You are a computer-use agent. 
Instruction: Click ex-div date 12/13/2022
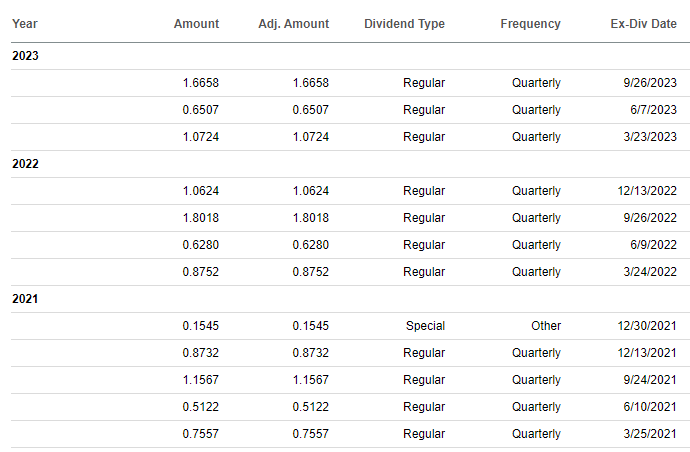click(647, 191)
